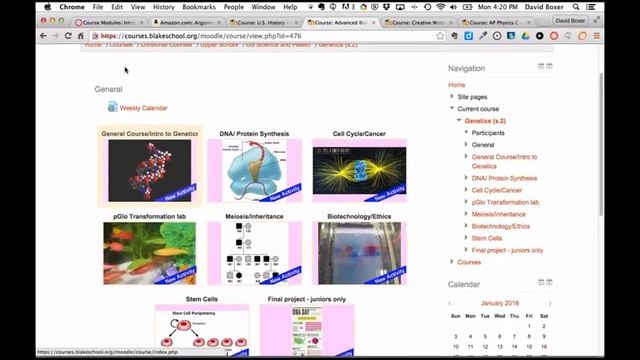Switch to the Course: U.S. History tab
The height and width of the screenshot is (360, 640).
pyautogui.click(x=263, y=22)
